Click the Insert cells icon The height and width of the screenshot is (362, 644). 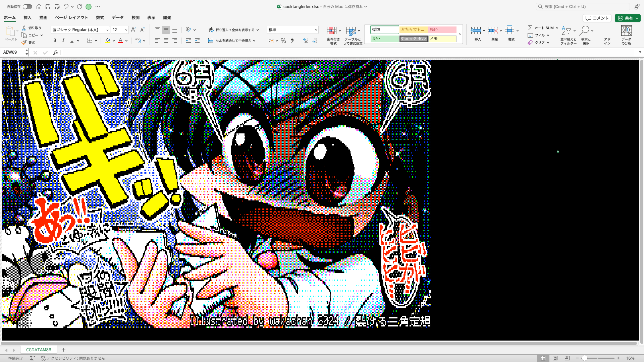pyautogui.click(x=476, y=31)
